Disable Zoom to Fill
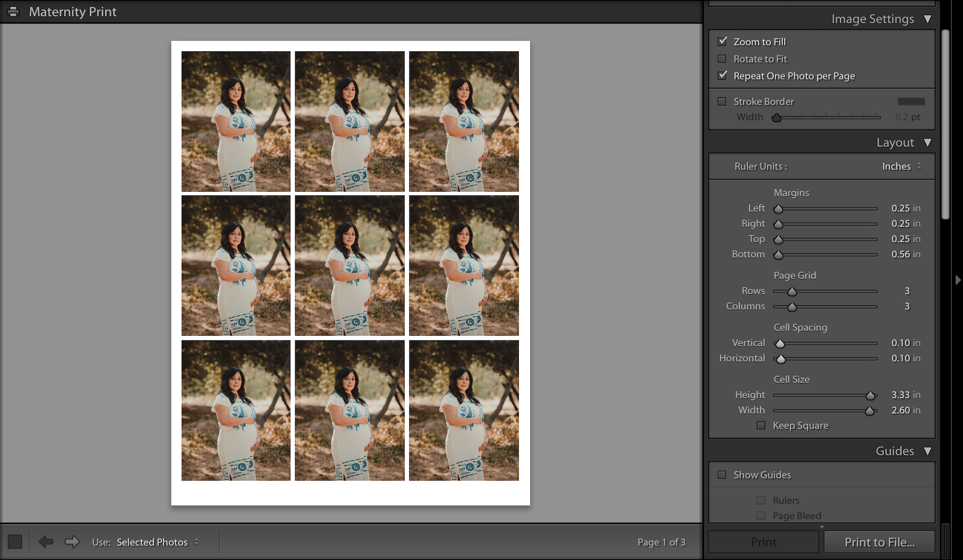Image resolution: width=963 pixels, height=560 pixels. (722, 41)
